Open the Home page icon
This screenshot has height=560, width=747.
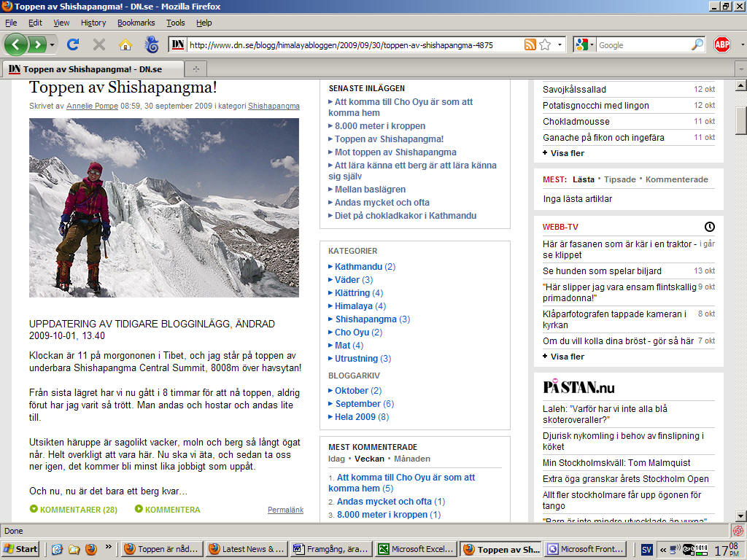click(x=125, y=44)
